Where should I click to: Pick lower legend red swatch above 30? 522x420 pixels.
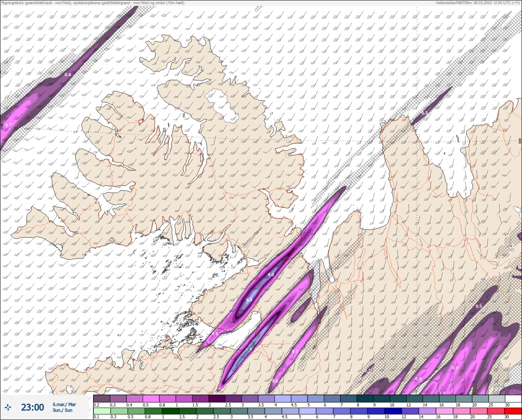[x=513, y=411]
